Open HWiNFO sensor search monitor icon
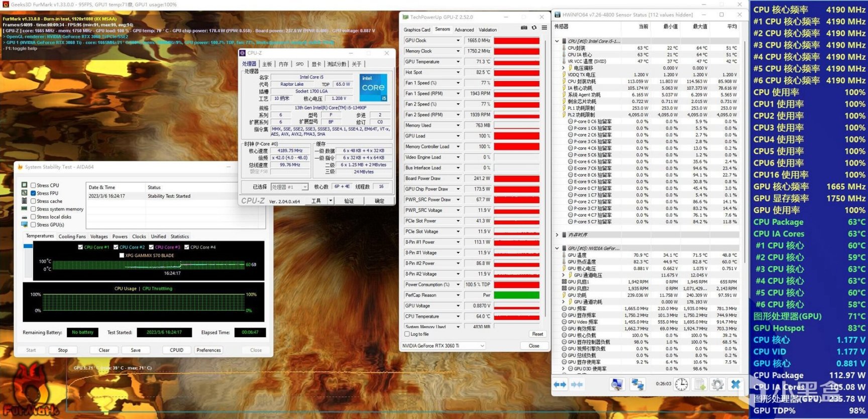This screenshot has width=868, height=419. (617, 384)
